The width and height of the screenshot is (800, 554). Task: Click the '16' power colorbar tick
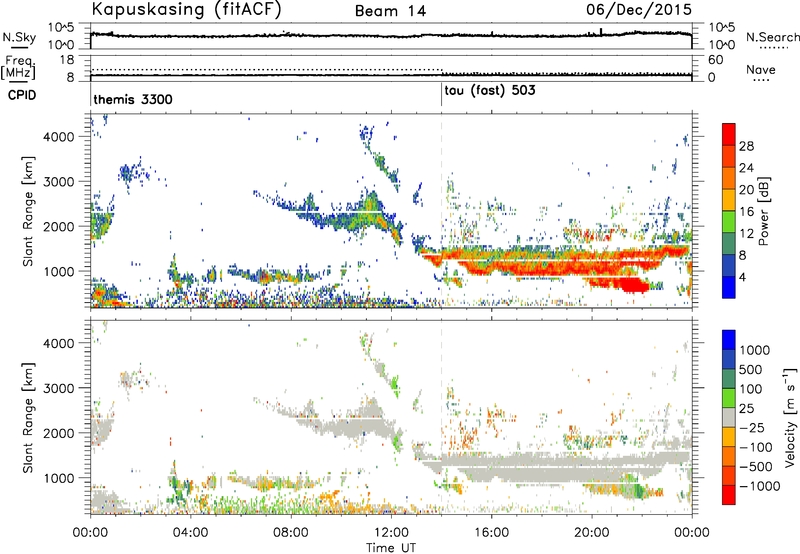[x=746, y=212]
